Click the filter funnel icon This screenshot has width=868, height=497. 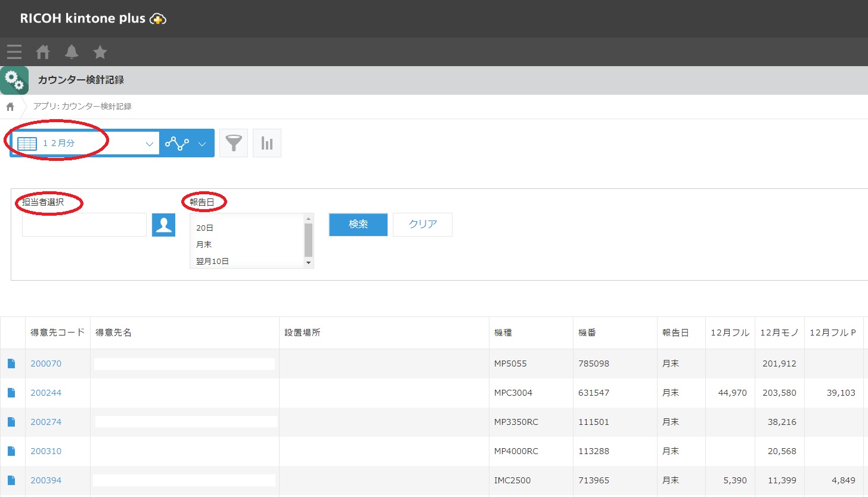point(234,144)
